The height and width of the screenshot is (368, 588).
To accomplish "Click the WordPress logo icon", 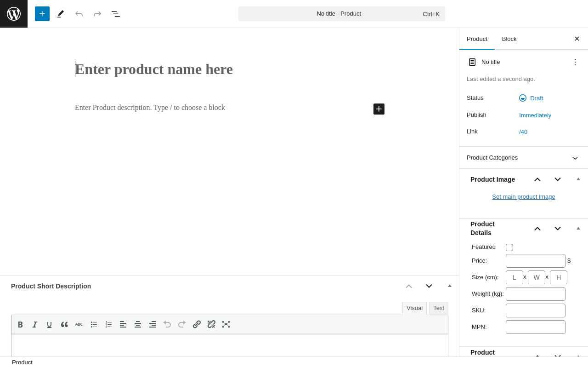I will point(14,14).
